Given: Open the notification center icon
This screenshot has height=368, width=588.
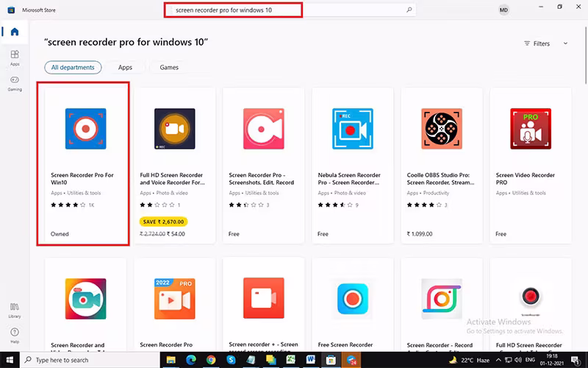Looking at the screenshot, I should [x=576, y=360].
